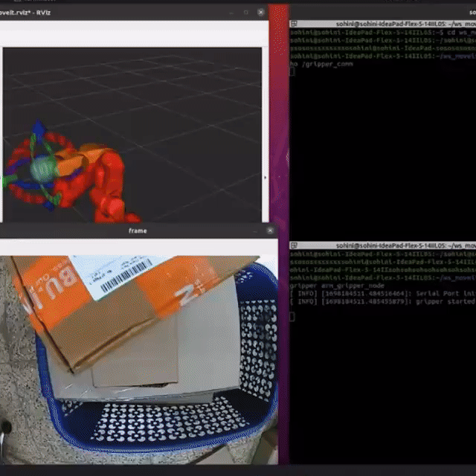Image resolution: width=476 pixels, height=476 pixels.
Task: Minimize the RViz window
Action: [x=231, y=13]
